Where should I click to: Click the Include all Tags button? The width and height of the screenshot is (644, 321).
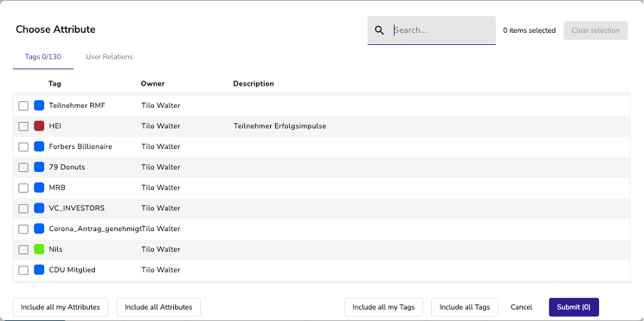464,307
